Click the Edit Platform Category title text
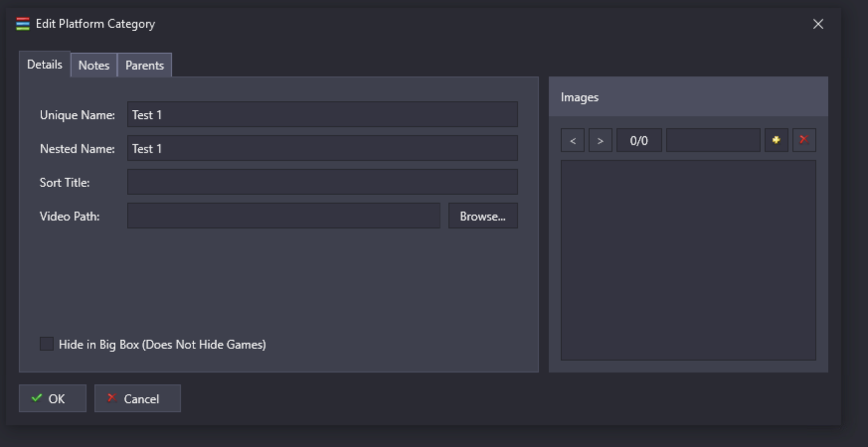Screen dimensions: 868x447 (95, 24)
